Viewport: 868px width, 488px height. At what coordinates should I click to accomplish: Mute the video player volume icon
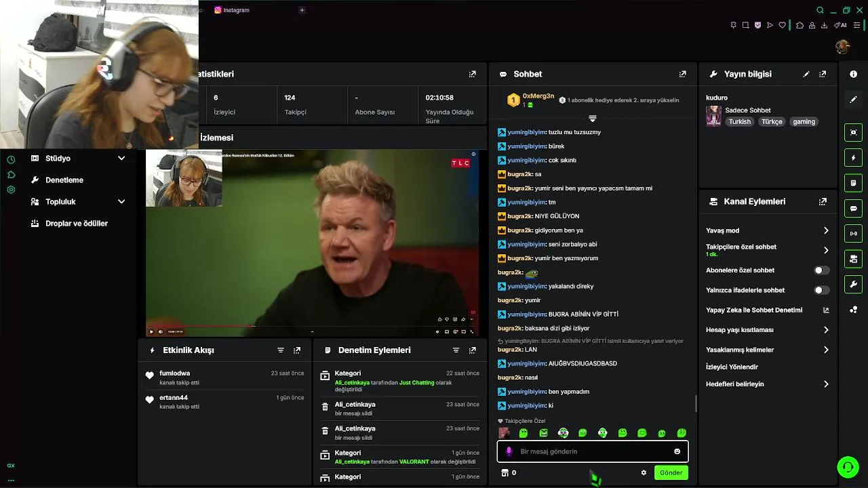161,332
